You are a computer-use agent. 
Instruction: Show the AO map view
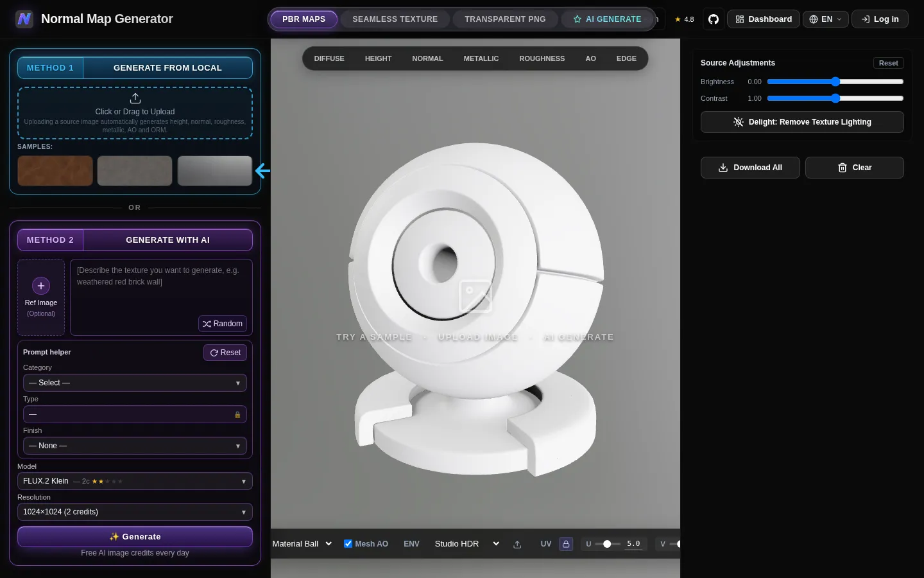[591, 58]
